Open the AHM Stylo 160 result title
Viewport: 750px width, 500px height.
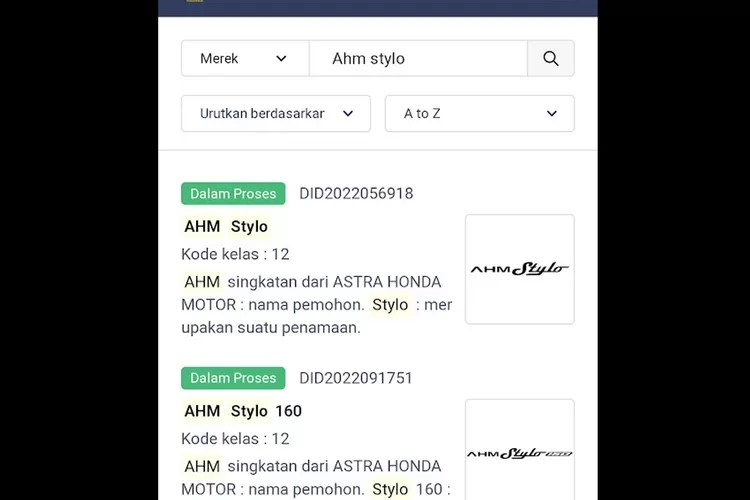click(x=242, y=411)
